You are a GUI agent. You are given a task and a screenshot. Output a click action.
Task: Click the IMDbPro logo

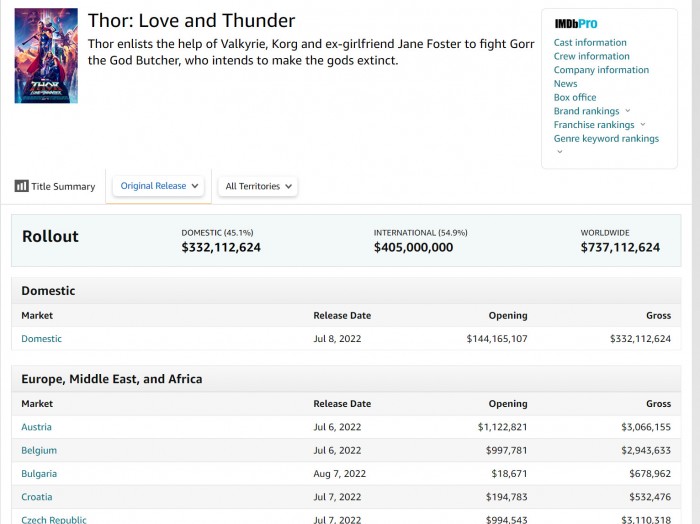click(x=575, y=24)
